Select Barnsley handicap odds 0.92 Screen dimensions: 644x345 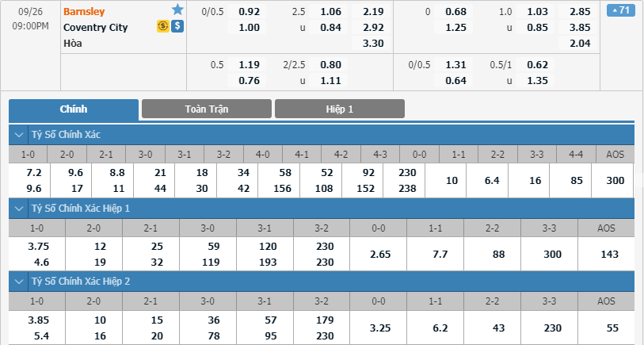tap(250, 12)
